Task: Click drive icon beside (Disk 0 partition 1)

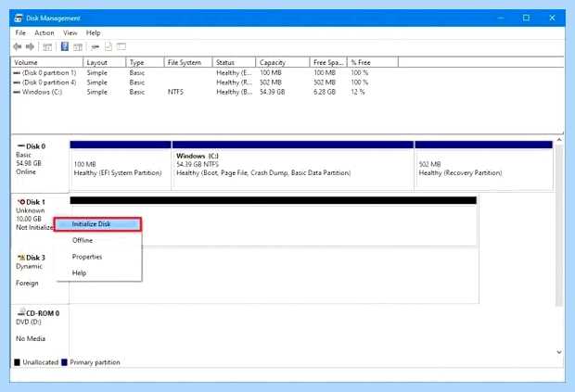Action: click(x=17, y=73)
